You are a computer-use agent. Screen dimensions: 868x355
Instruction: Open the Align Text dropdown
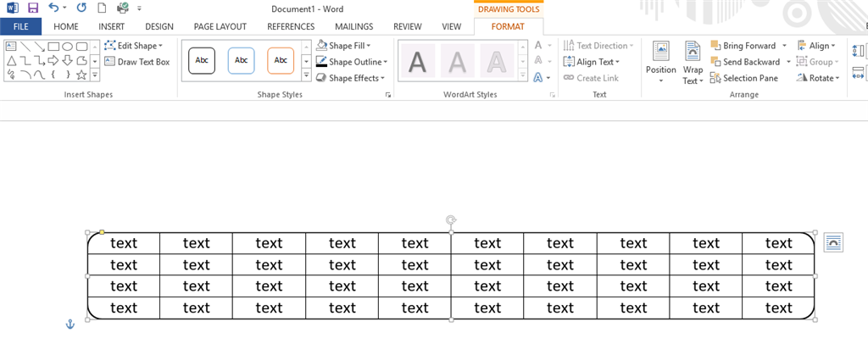pos(591,62)
